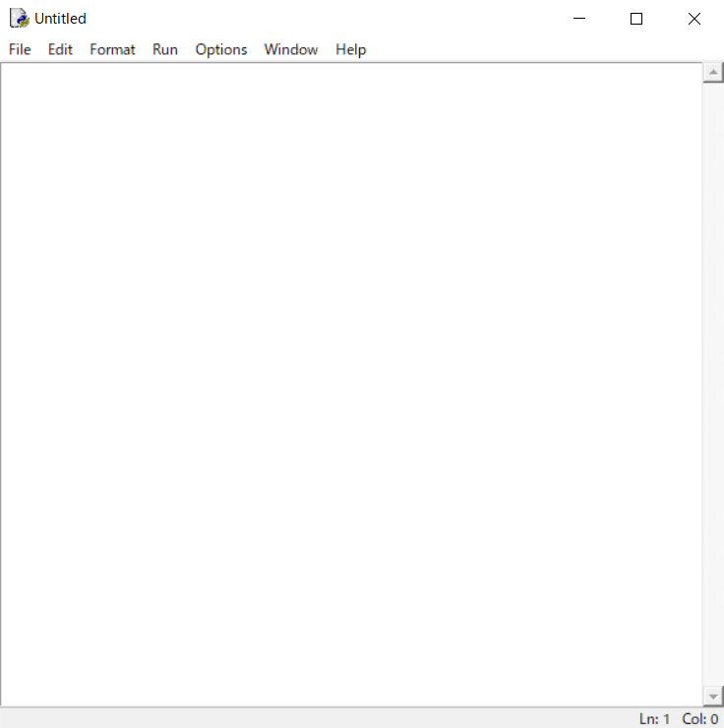Click the Ln: 1 status indicator
The width and height of the screenshot is (724, 728).
coord(654,719)
